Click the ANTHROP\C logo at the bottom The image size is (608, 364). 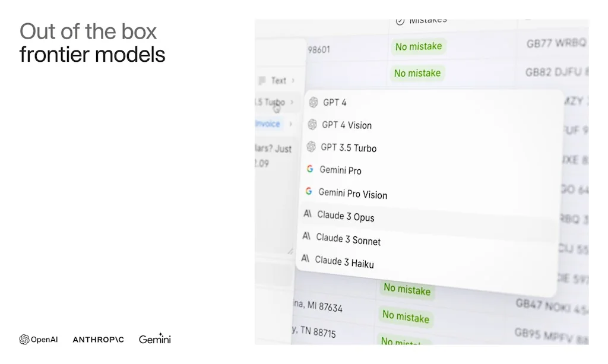[98, 340]
